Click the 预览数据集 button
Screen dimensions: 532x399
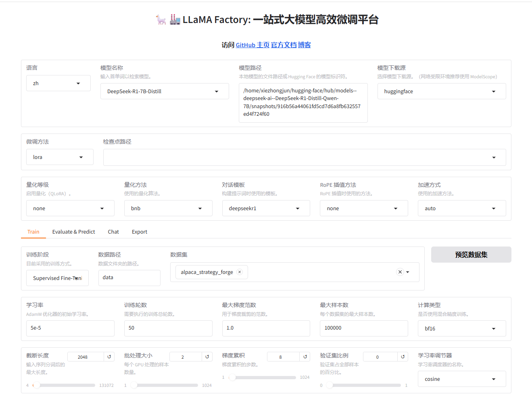tap(471, 255)
